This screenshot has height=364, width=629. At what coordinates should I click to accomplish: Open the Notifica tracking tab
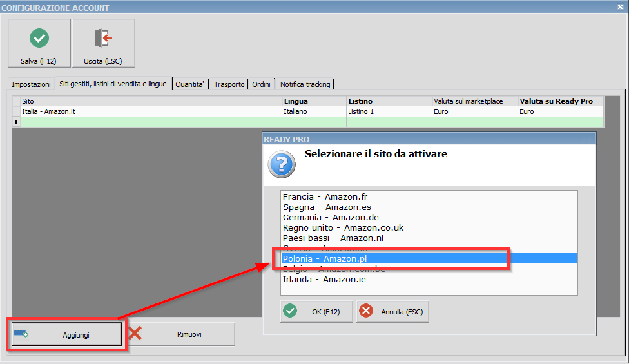(305, 84)
